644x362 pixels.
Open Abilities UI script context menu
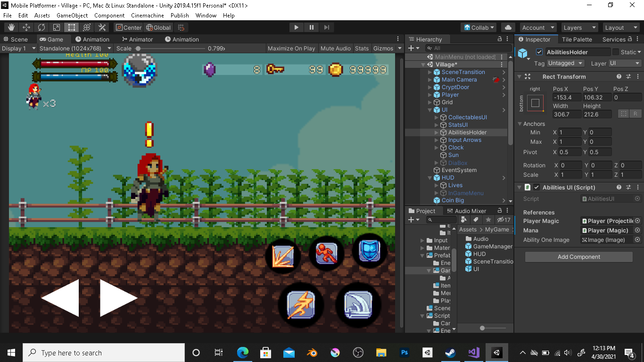coord(637,187)
